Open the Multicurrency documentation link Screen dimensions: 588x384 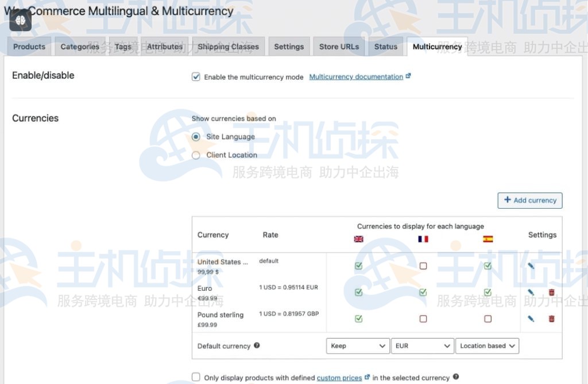356,76
